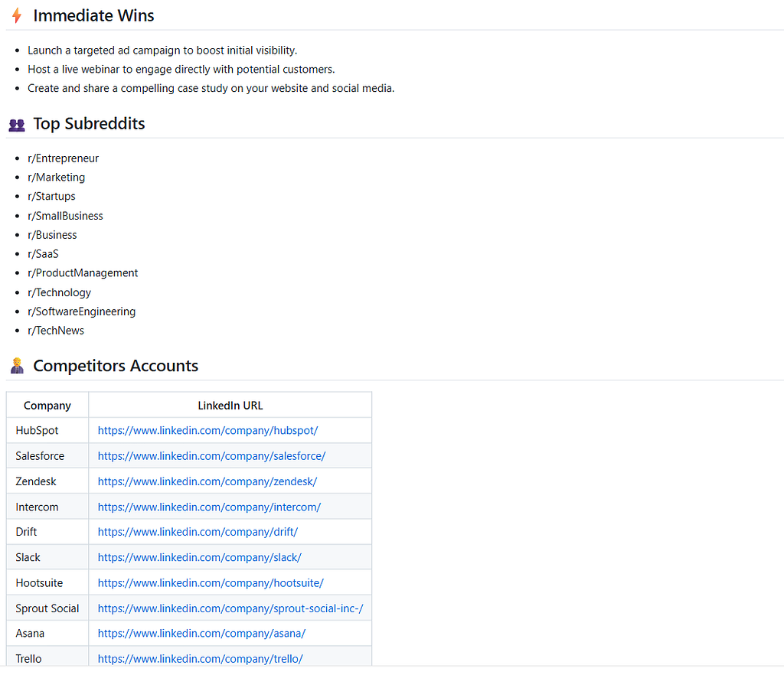Visit the Intercom LinkedIn page link

pyautogui.click(x=209, y=507)
